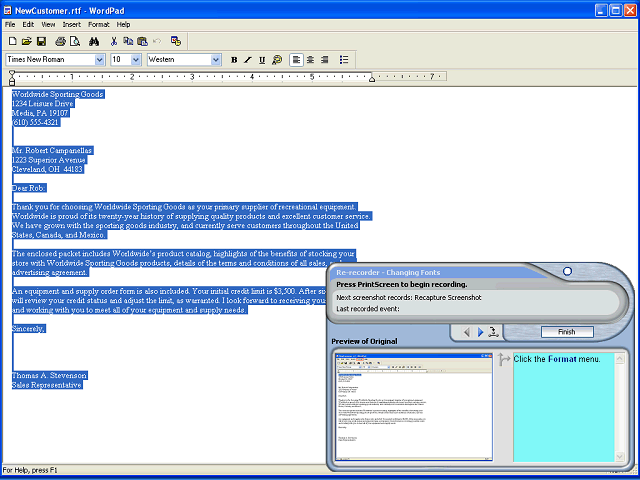Image resolution: width=640 pixels, height=480 pixels.
Task: Click the text 'Dear Rob:'
Action: coord(29,188)
